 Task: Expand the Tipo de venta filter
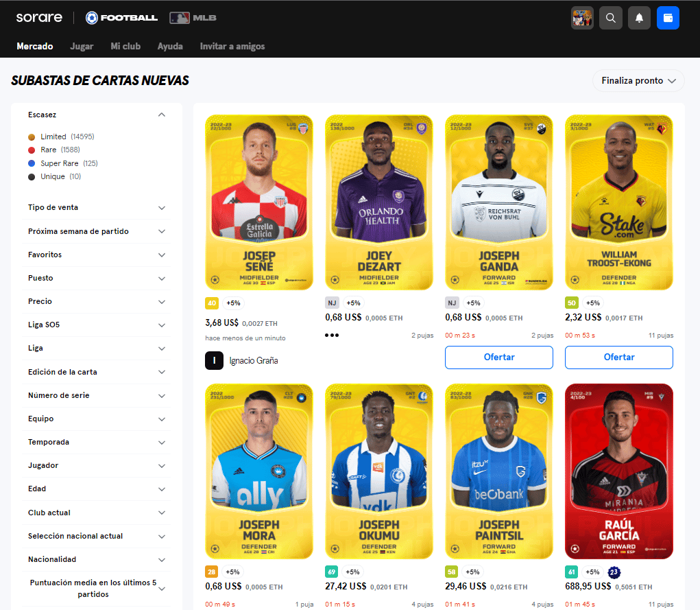96,207
